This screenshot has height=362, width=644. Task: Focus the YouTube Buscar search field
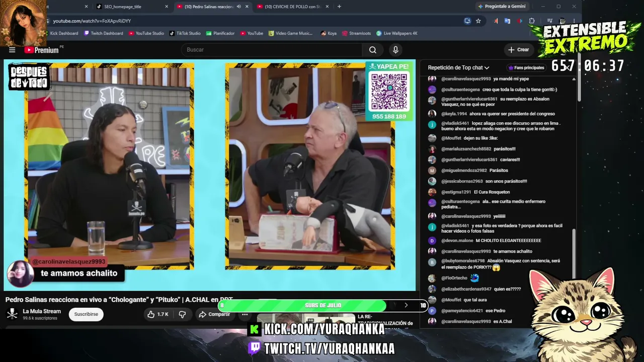272,50
